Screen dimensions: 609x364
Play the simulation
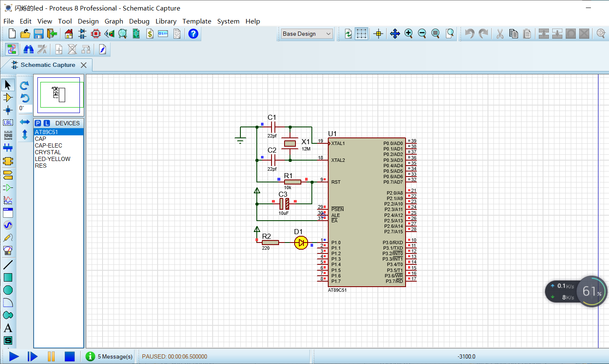point(14,356)
